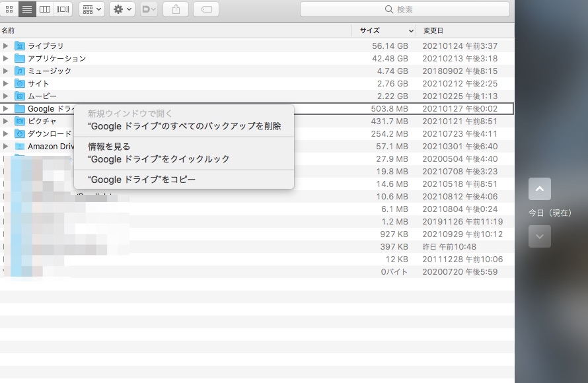The image size is (588, 383).
Task: Sort by the 名前 column header
Action: pos(8,30)
